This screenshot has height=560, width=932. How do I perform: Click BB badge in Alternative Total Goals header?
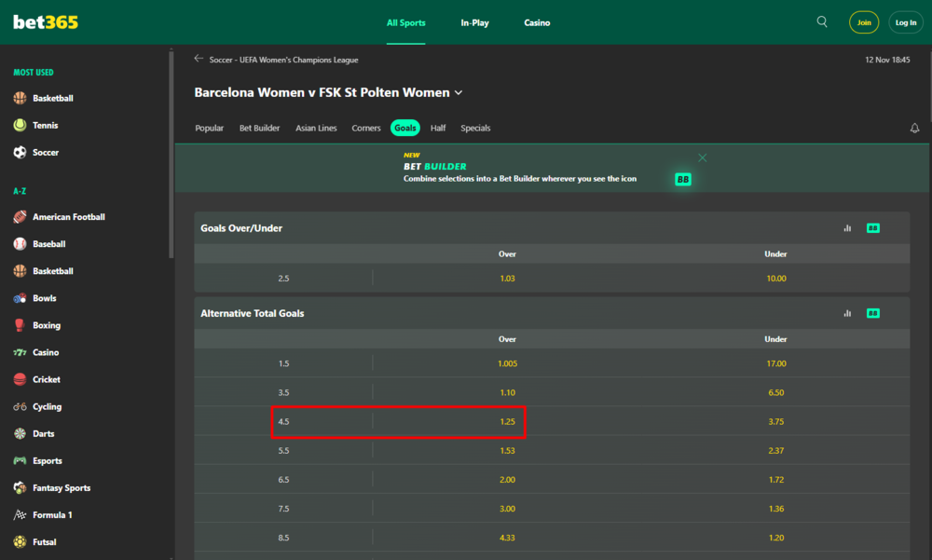click(x=873, y=314)
